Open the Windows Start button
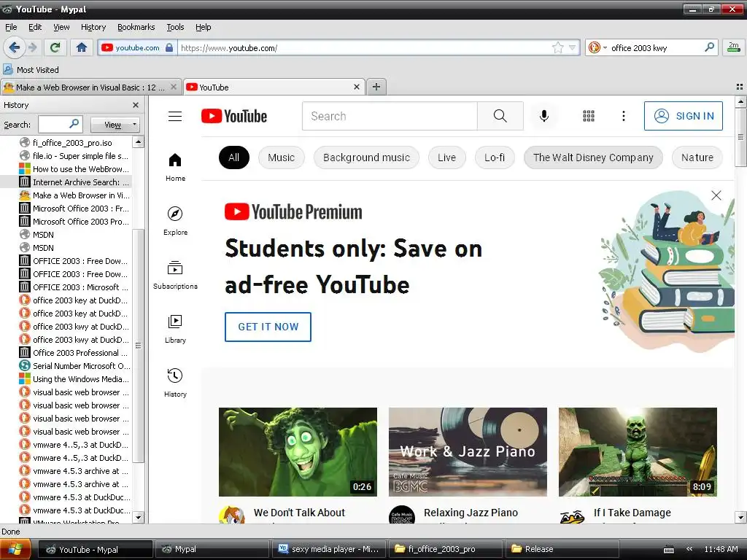 (15, 549)
